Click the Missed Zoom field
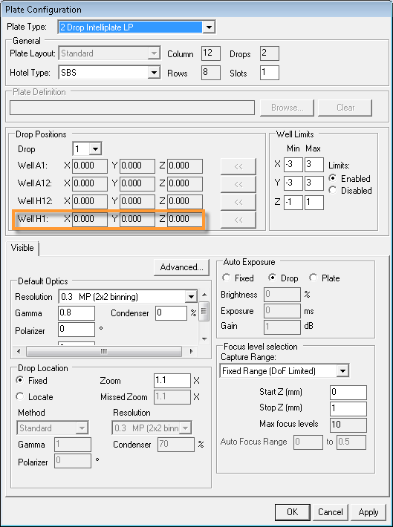The image size is (393, 527). [172, 397]
